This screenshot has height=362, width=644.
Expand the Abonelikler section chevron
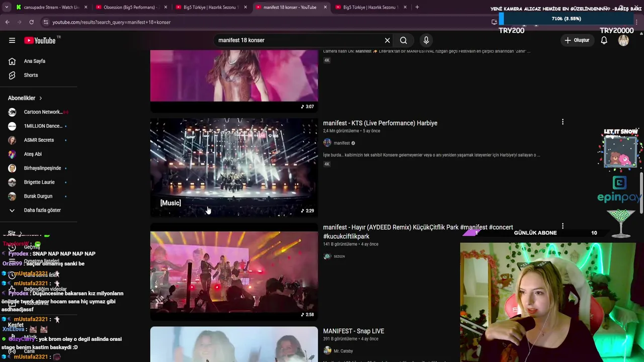(x=40, y=99)
